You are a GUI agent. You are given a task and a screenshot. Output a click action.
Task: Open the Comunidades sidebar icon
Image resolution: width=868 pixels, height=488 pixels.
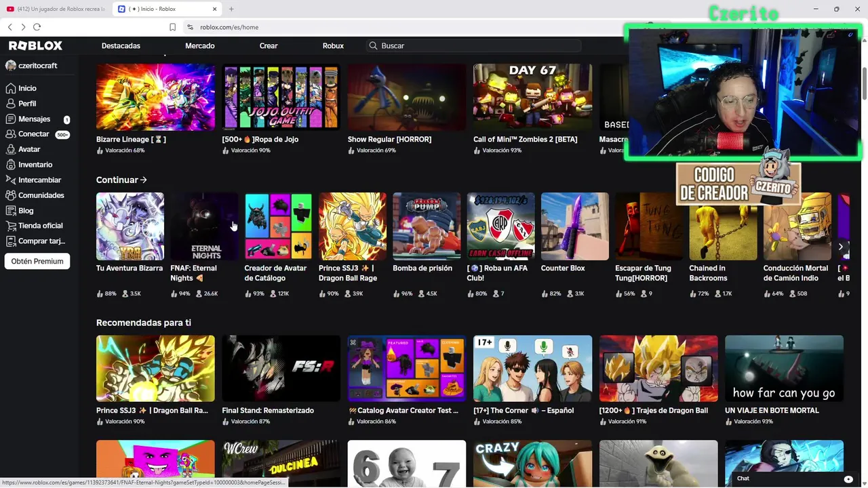click(10, 195)
